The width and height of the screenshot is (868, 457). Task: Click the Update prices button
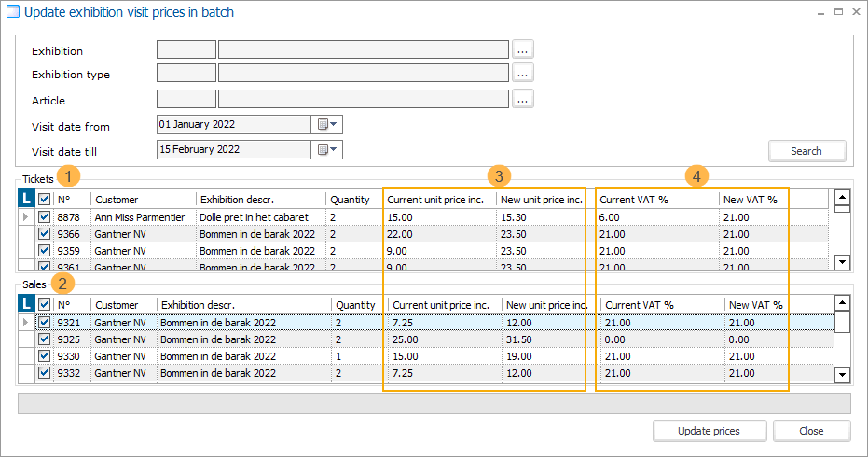[710, 431]
